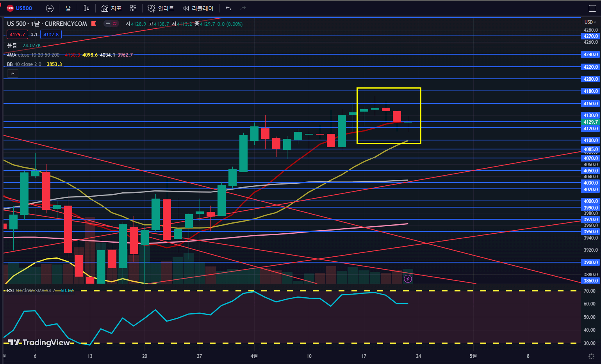
Task: Click the 70.00 RSI scale label
Action: click(x=590, y=291)
